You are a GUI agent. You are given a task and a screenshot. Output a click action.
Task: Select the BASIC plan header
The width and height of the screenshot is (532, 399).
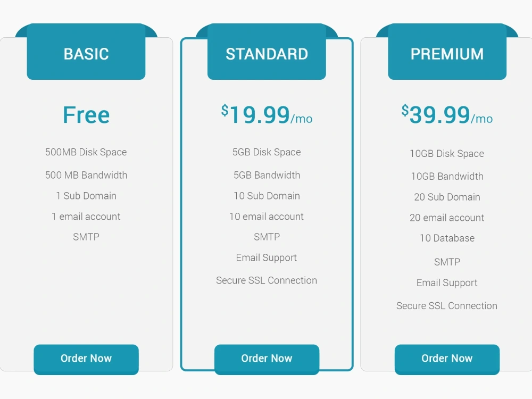pyautogui.click(x=86, y=53)
